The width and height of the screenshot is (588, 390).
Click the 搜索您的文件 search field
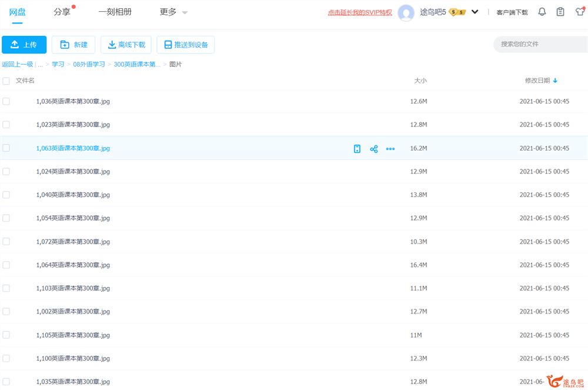[538, 44]
